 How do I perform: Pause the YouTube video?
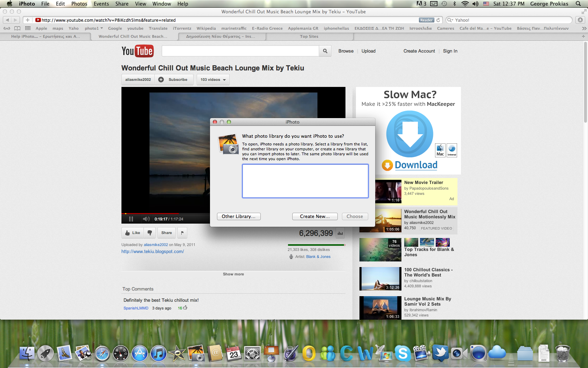(x=131, y=219)
